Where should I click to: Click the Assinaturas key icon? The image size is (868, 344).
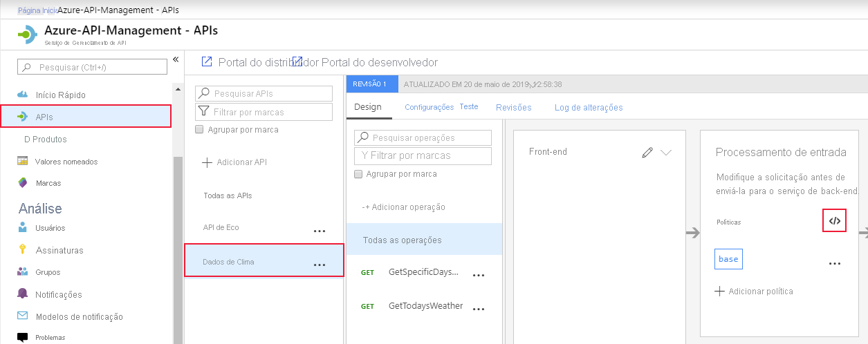click(22, 250)
